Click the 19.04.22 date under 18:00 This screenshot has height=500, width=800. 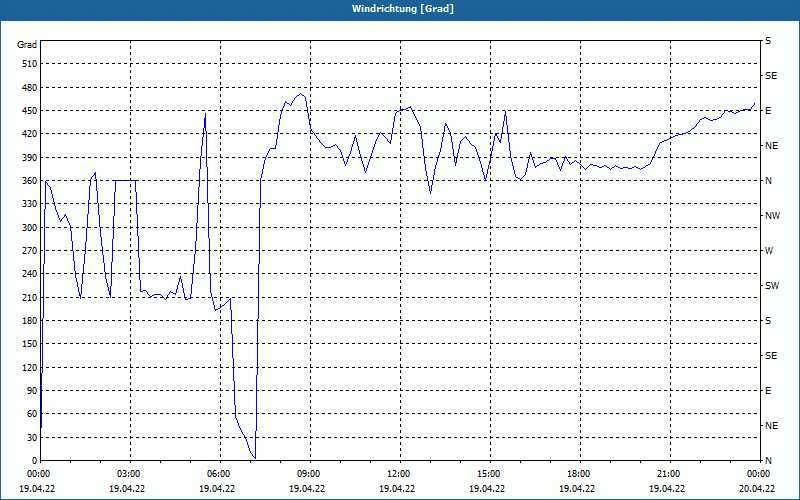click(x=577, y=488)
